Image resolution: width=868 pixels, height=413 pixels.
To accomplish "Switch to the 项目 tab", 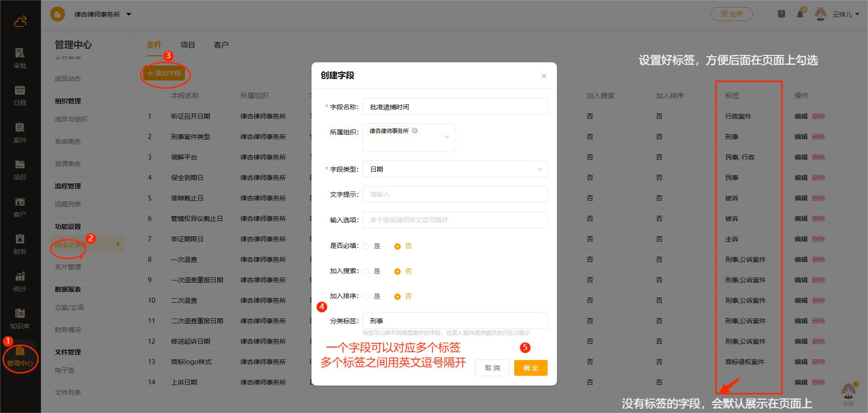I will pyautogui.click(x=187, y=45).
